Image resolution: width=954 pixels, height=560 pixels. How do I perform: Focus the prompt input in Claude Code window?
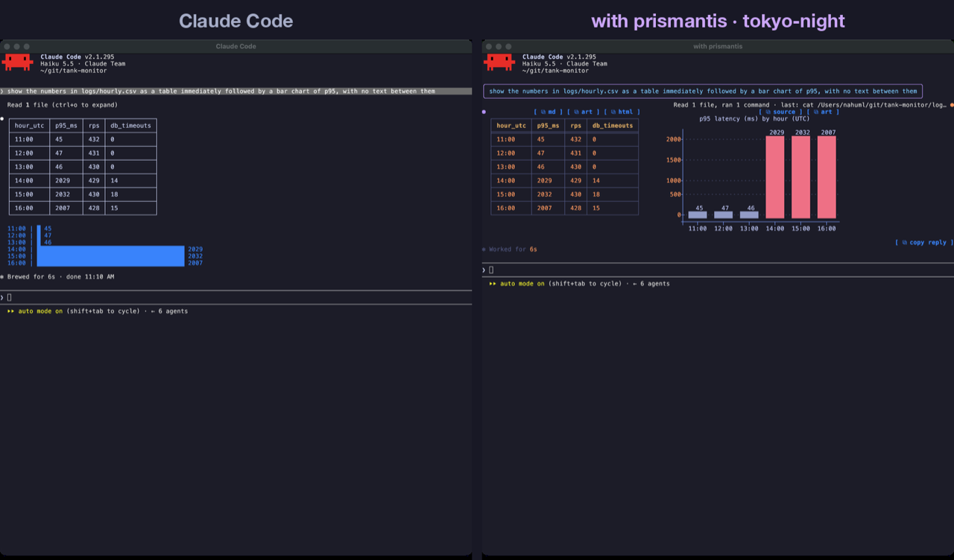click(236, 297)
